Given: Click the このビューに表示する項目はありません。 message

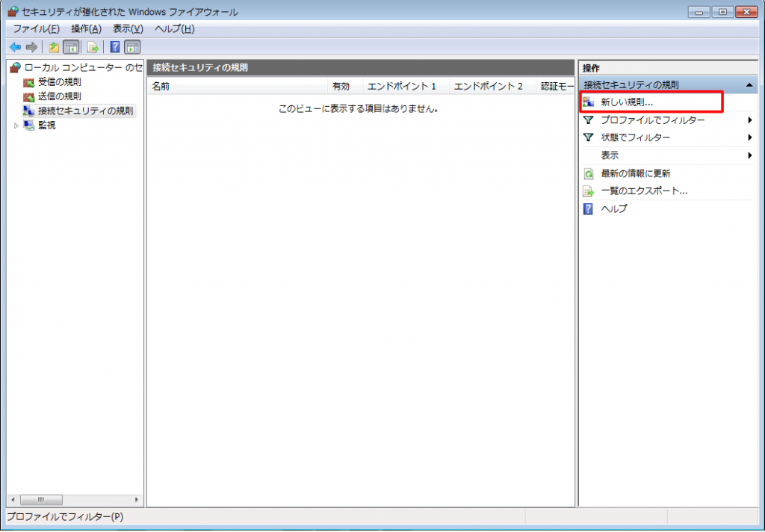Looking at the screenshot, I should (358, 109).
